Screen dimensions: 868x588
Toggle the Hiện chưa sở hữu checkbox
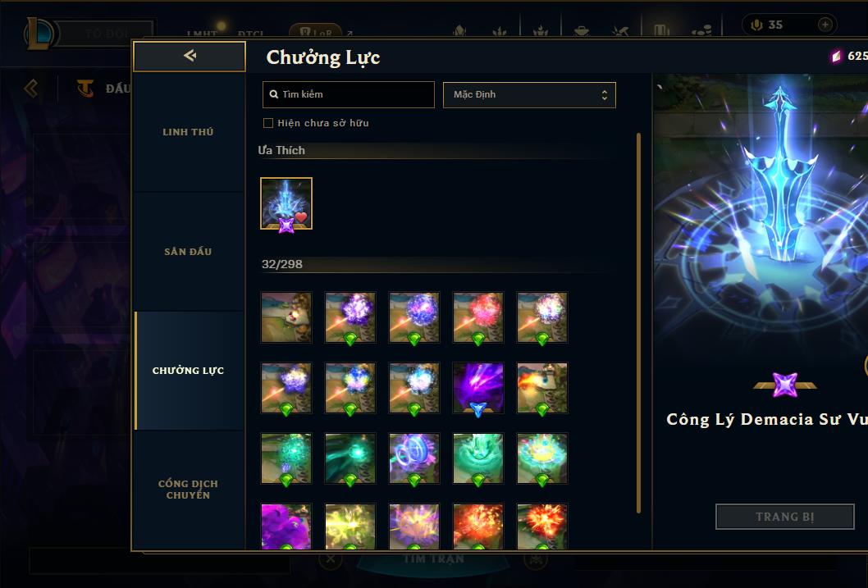click(x=268, y=123)
